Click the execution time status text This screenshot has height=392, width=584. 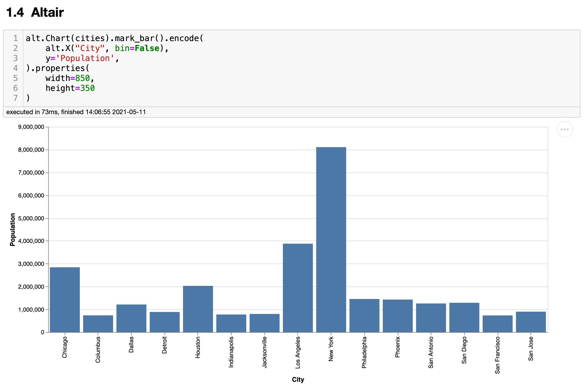click(76, 112)
